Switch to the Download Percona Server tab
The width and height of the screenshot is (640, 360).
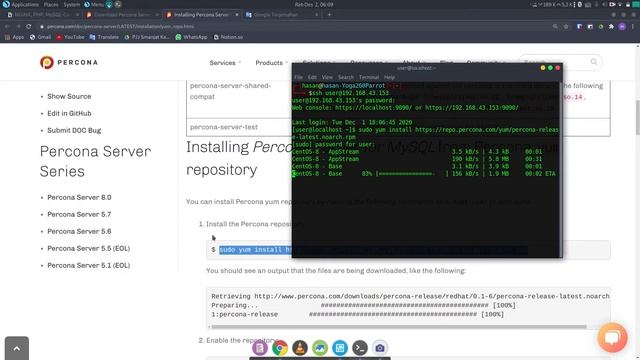click(122, 15)
